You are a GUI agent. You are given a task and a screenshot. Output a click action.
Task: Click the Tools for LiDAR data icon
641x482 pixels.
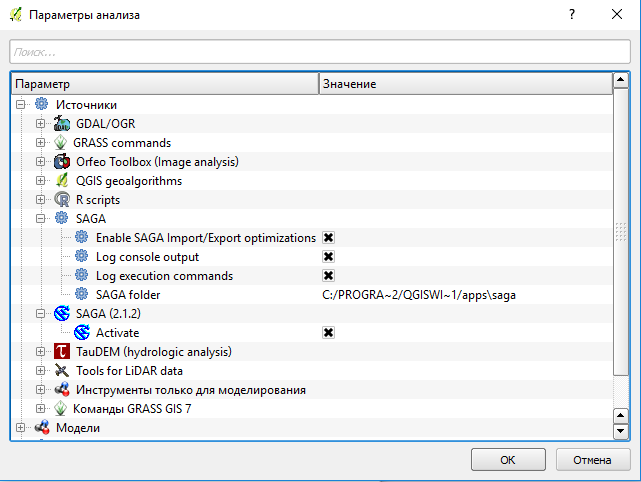[x=62, y=370]
